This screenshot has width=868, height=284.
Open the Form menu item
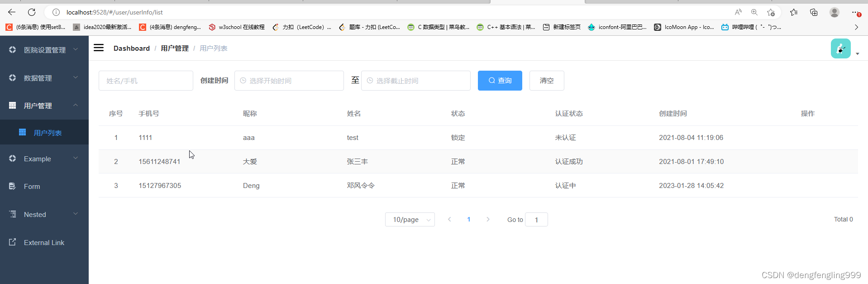pyautogui.click(x=44, y=186)
